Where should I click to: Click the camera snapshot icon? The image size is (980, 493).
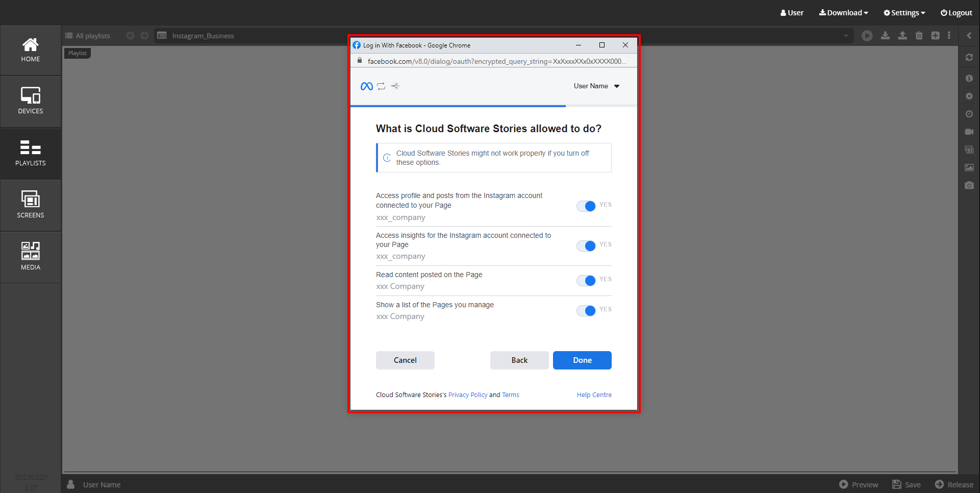tap(969, 185)
